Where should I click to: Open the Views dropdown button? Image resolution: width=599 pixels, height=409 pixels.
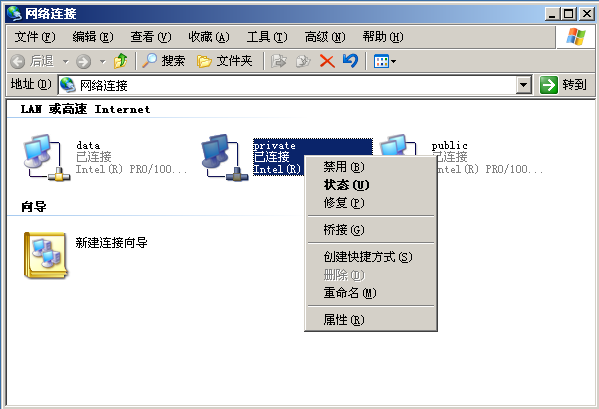coord(385,61)
